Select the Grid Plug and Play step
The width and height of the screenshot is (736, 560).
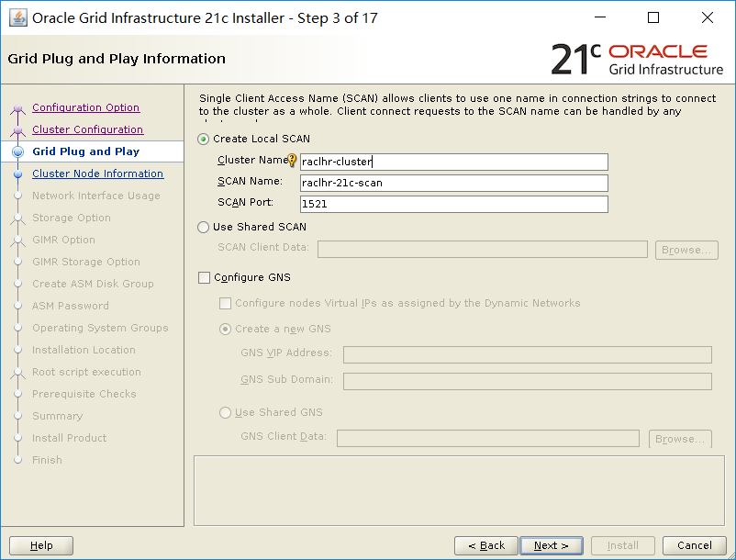(x=86, y=151)
